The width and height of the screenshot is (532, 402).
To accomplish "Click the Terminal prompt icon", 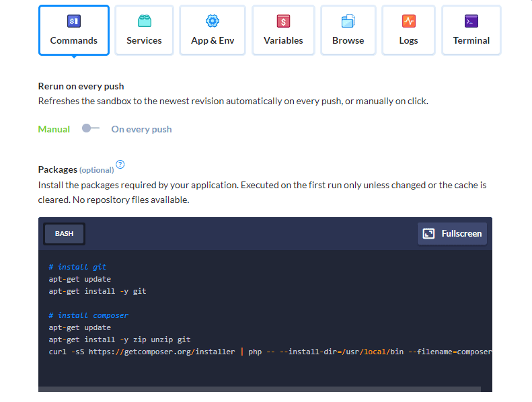I will click(x=471, y=22).
